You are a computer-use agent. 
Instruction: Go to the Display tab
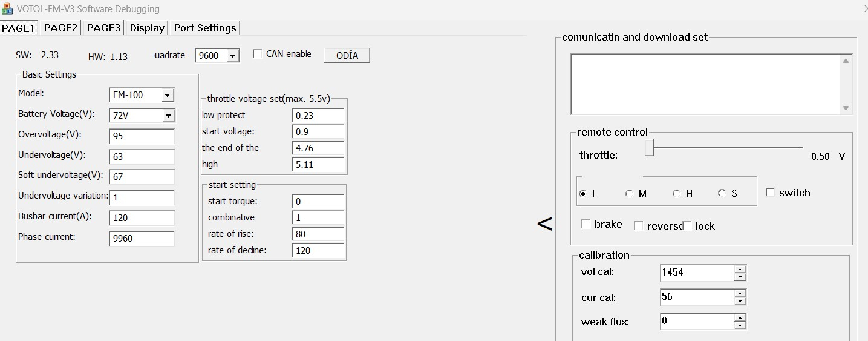pos(147,28)
